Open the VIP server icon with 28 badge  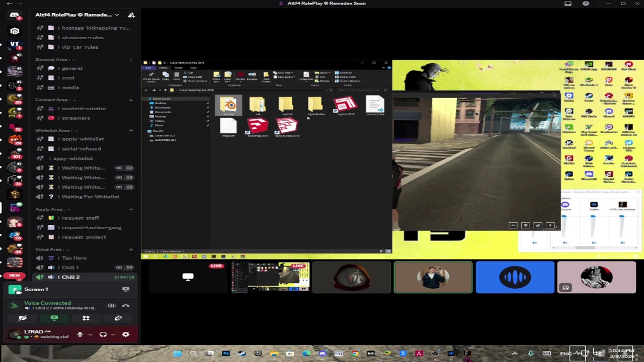tap(15, 139)
